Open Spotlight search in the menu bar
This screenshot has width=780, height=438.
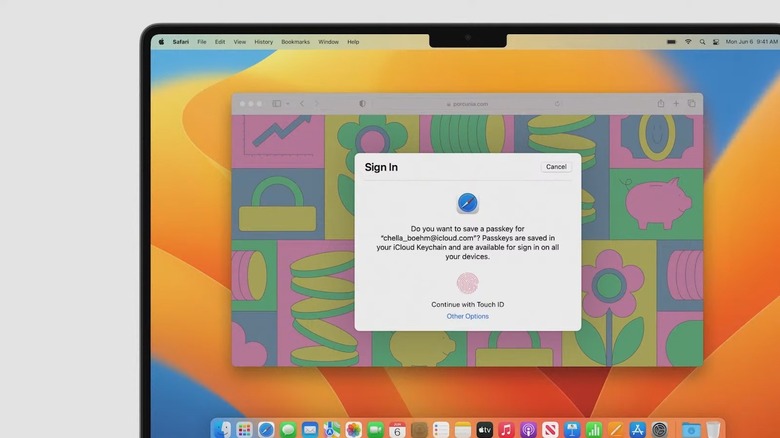[x=700, y=42]
